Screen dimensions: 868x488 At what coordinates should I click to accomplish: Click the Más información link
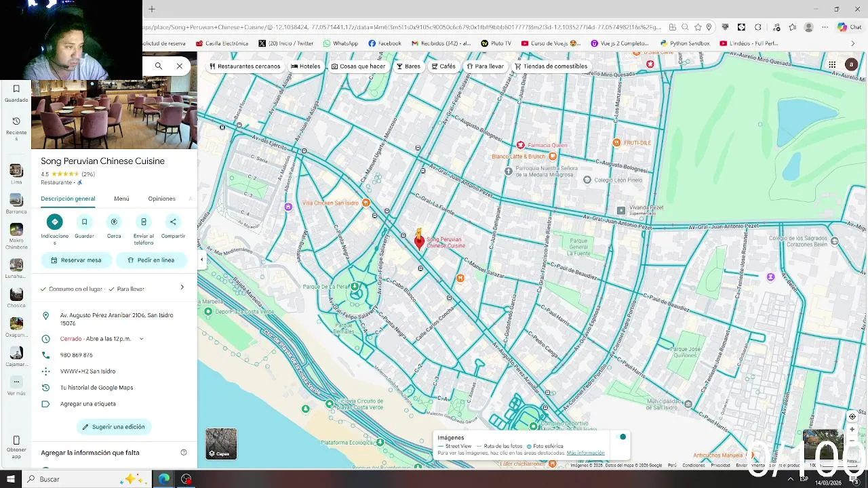pos(586,453)
